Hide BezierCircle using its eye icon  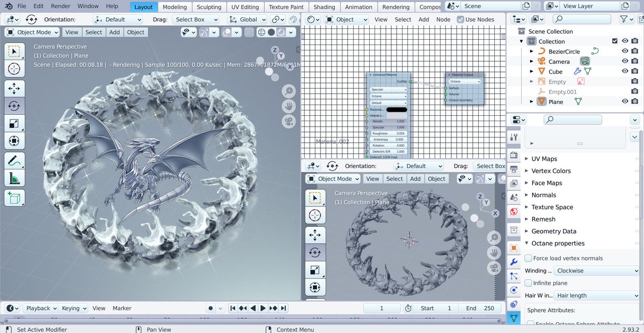625,51
